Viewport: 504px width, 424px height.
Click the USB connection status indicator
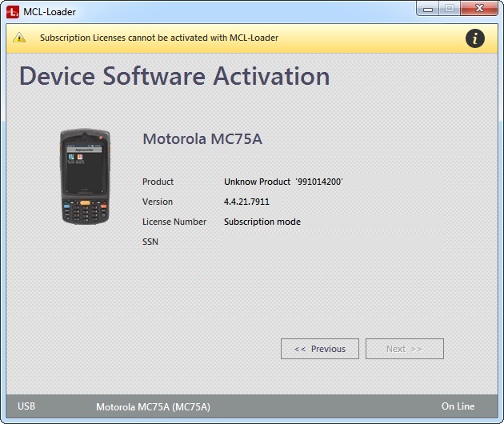(x=26, y=406)
